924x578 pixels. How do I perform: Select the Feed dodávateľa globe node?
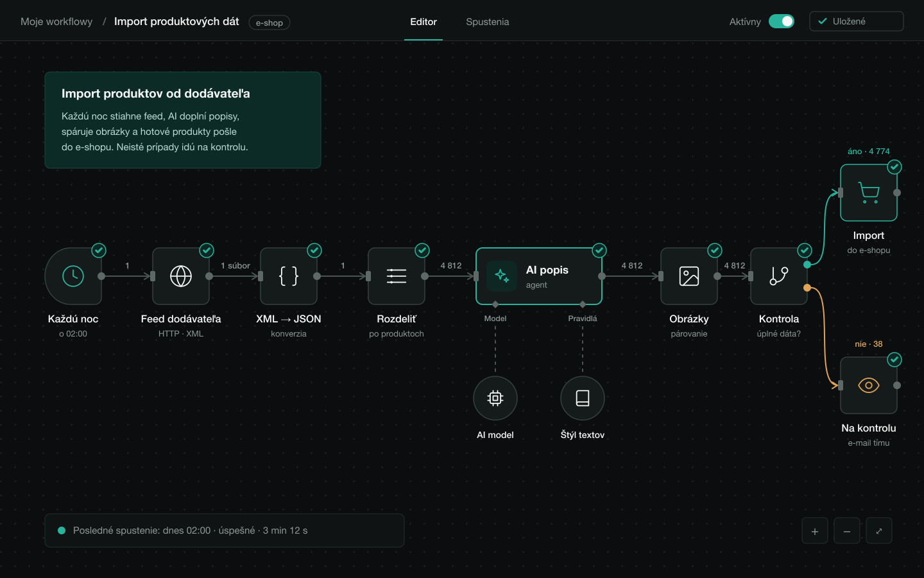pos(181,276)
